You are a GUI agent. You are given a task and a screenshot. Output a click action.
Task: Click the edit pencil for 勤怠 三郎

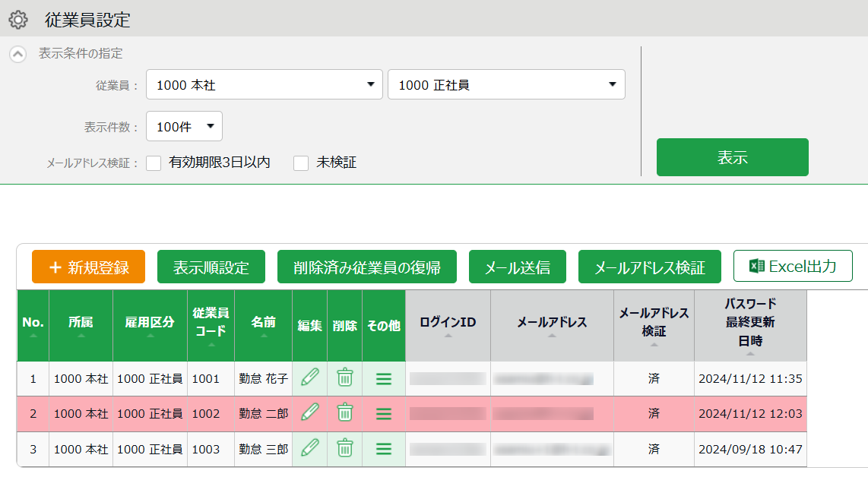[309, 449]
